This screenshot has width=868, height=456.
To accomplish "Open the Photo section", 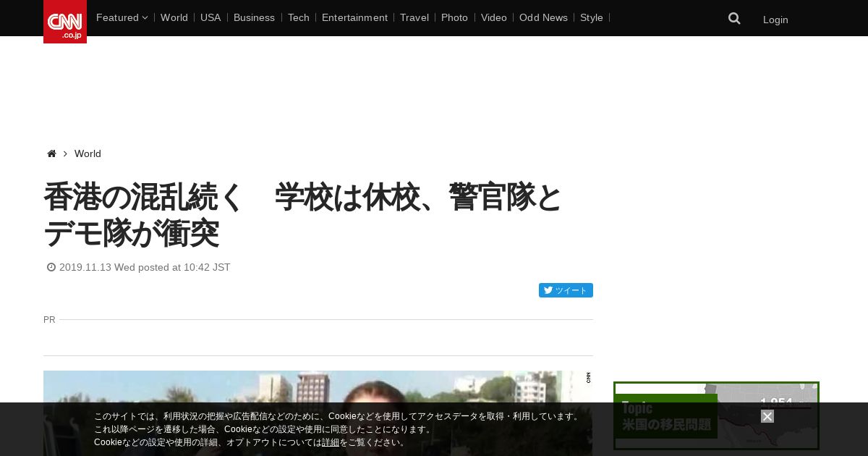I will click(x=454, y=17).
